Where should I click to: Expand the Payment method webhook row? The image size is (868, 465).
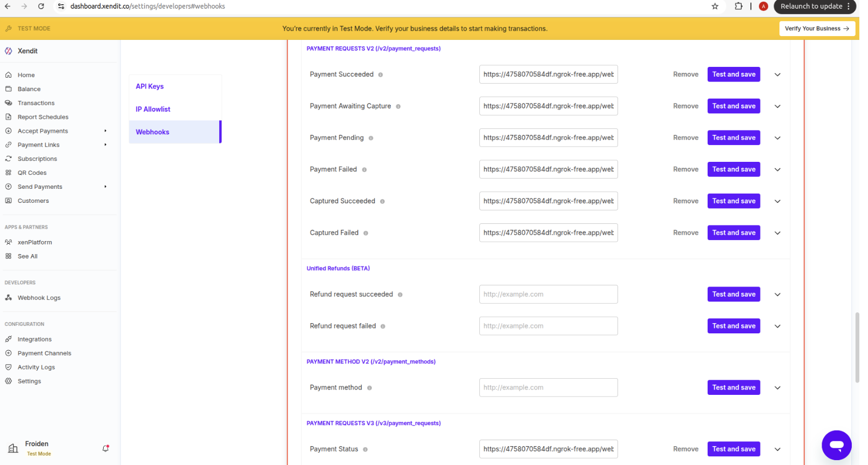(777, 388)
